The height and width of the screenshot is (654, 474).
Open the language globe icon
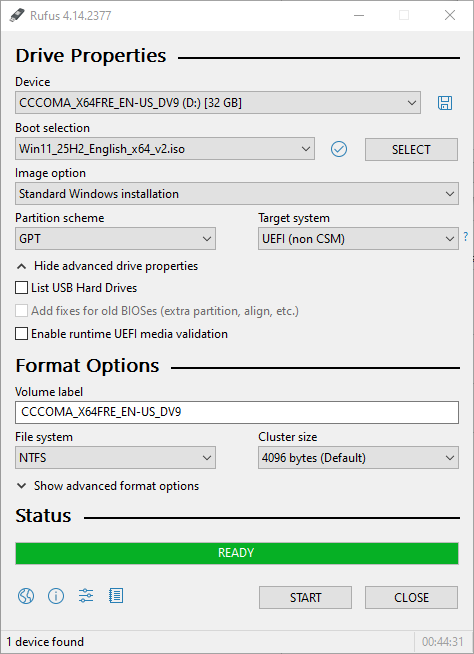click(26, 596)
